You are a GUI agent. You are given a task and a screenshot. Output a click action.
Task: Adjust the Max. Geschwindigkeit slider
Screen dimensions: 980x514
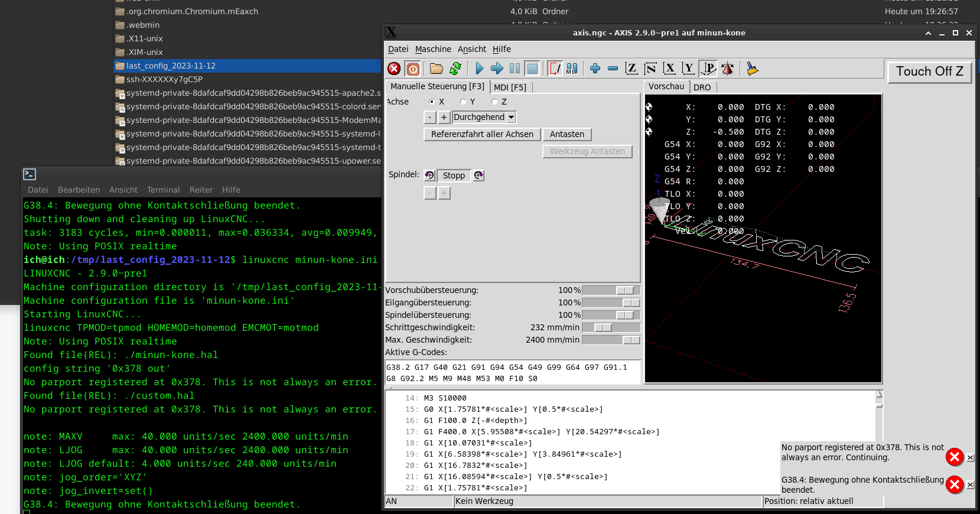pos(611,340)
